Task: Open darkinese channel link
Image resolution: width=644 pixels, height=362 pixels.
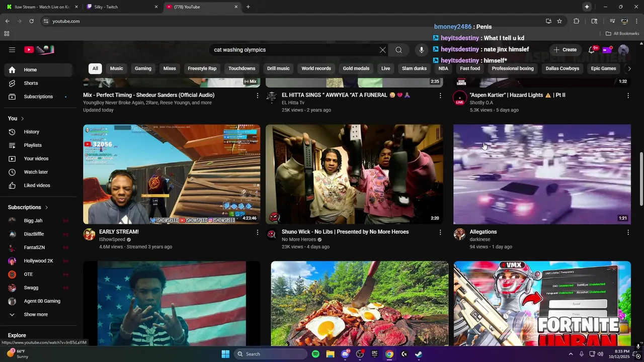Action: 479,239
